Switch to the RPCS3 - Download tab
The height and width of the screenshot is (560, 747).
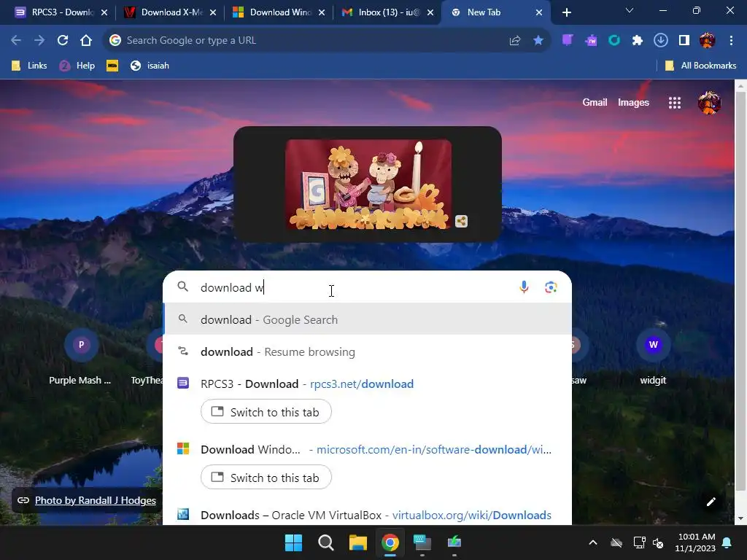tap(61, 12)
